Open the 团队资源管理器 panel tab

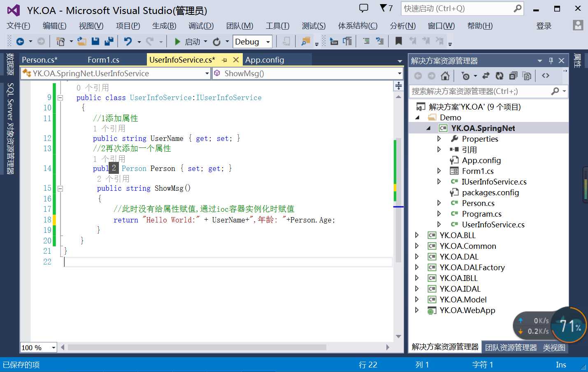coord(511,347)
